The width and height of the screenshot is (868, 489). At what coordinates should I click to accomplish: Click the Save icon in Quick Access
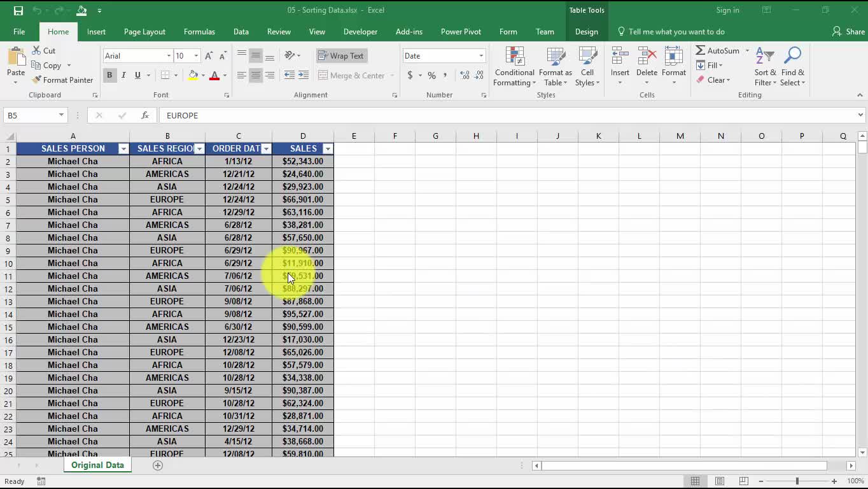tap(18, 10)
